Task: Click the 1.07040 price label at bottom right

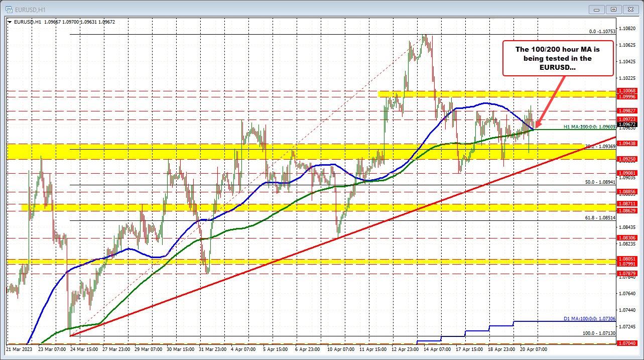Action: pyautogui.click(x=626, y=343)
